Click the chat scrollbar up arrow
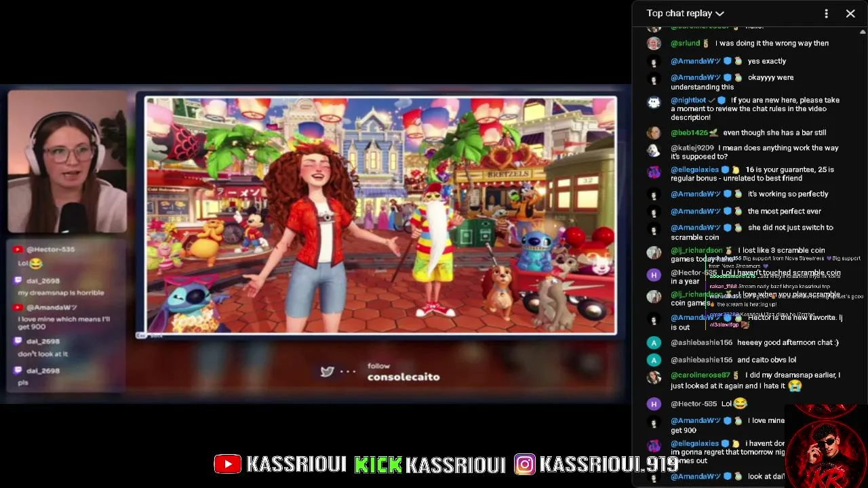The image size is (868, 488). coord(863,32)
